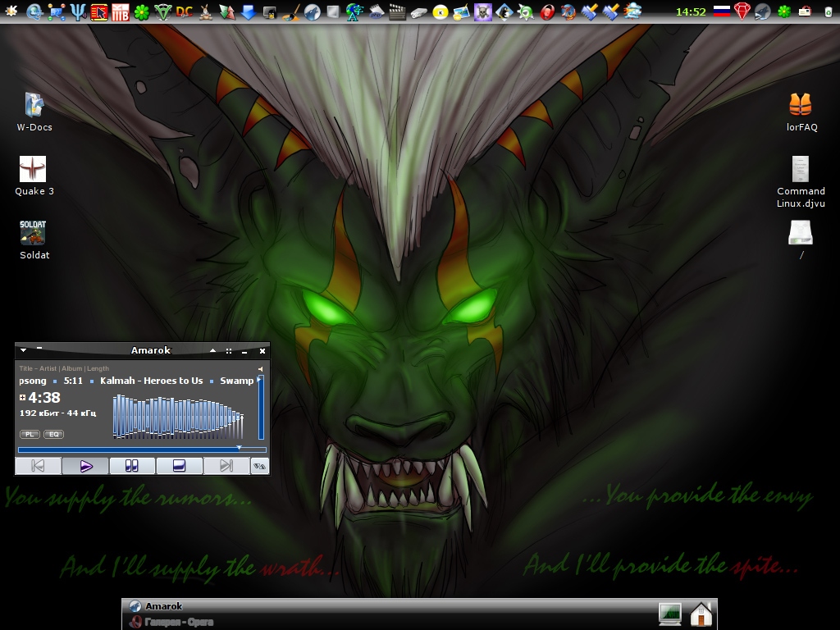Open the purple skull icon launcher

[482, 11]
